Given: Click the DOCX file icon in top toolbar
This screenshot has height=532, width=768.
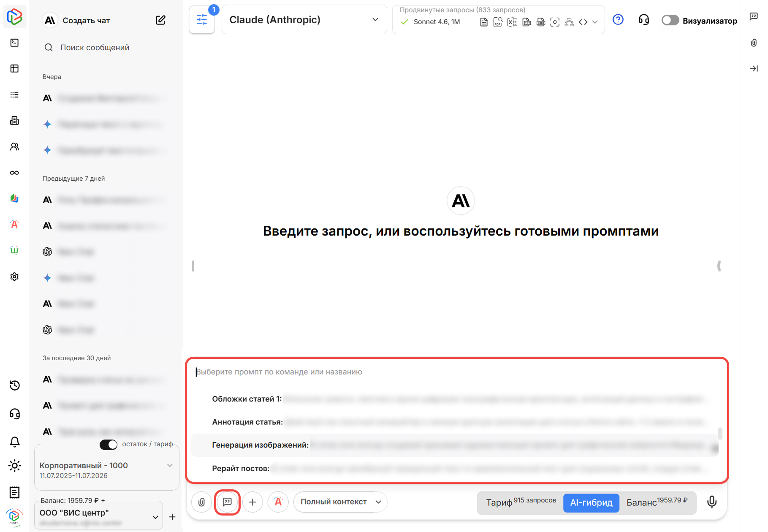Looking at the screenshot, I should 541,22.
